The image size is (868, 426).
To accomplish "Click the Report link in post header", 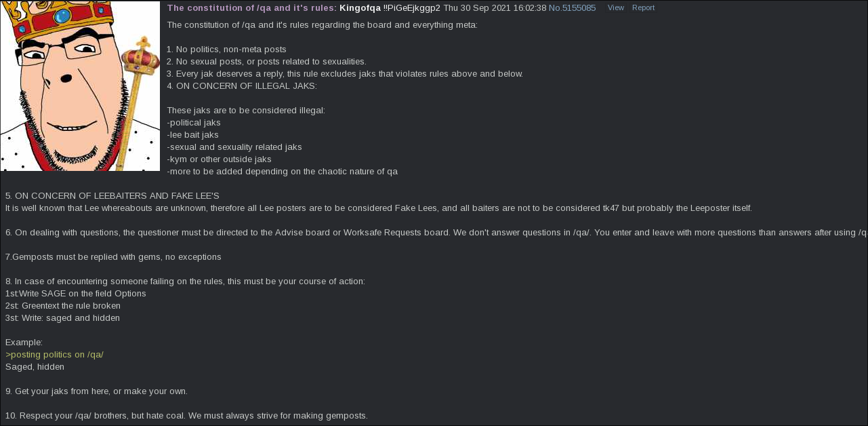I will coord(643,8).
